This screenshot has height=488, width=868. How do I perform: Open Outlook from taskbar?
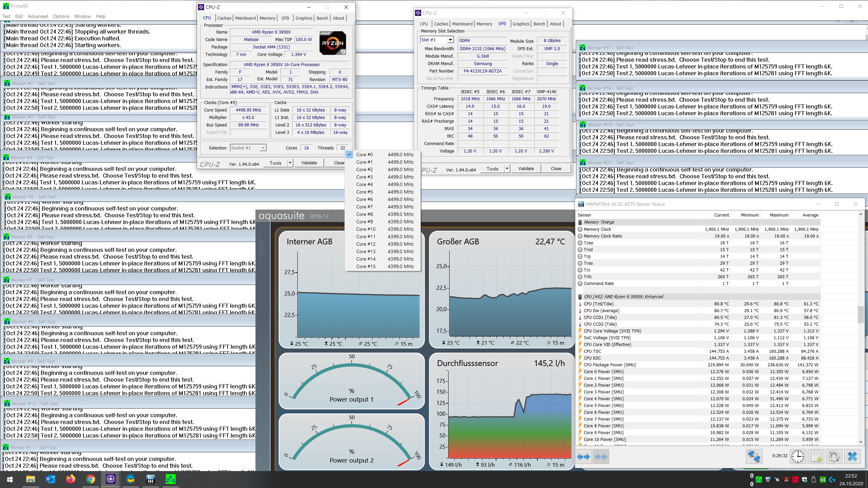[x=51, y=480]
